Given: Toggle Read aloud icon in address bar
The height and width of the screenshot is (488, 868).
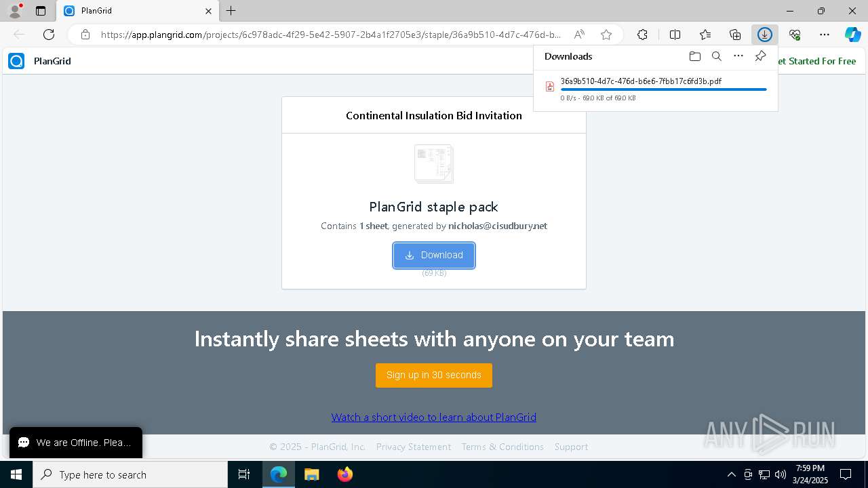Looking at the screenshot, I should [x=579, y=35].
